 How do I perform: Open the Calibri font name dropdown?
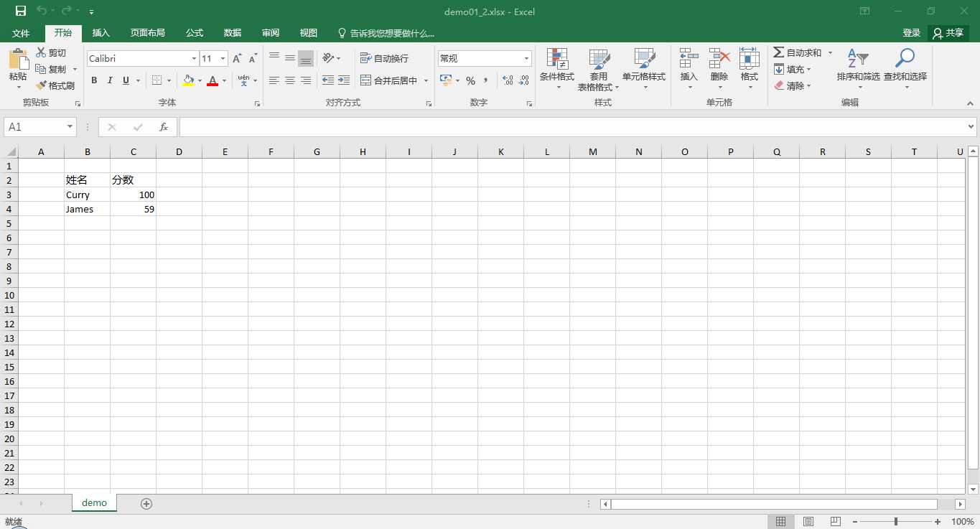[194, 59]
